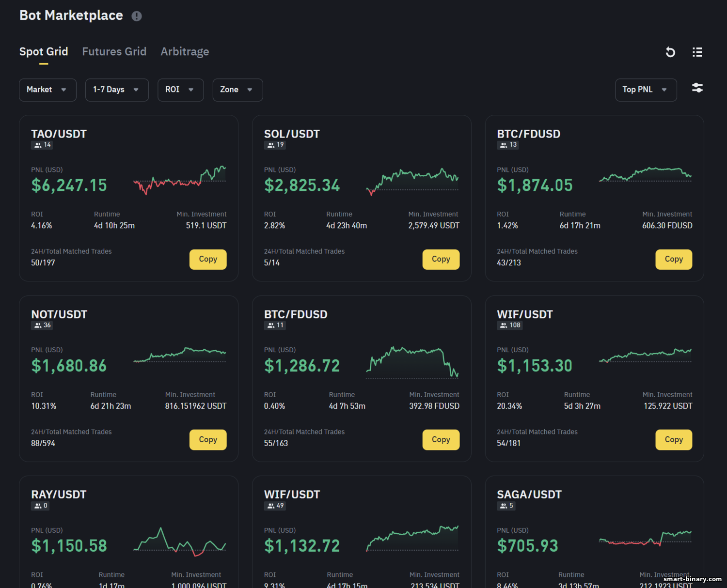Click the 4d 10h 25m runtime value

(114, 226)
